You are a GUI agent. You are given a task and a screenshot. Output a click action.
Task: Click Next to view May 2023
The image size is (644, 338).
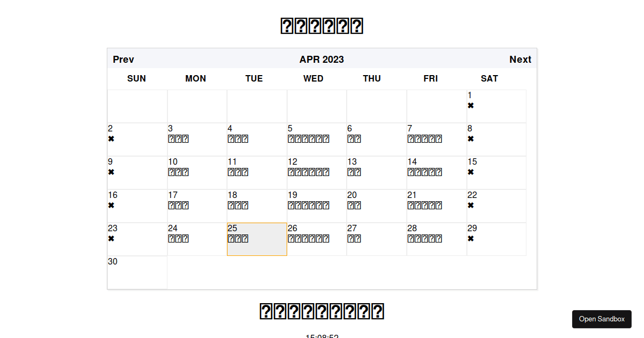point(520,59)
